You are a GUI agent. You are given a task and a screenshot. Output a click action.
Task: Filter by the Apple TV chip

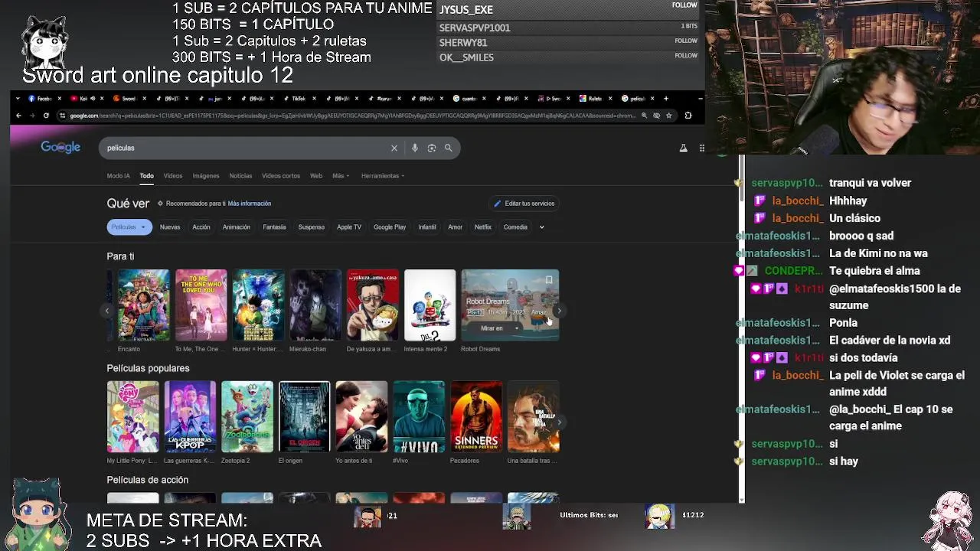(349, 227)
